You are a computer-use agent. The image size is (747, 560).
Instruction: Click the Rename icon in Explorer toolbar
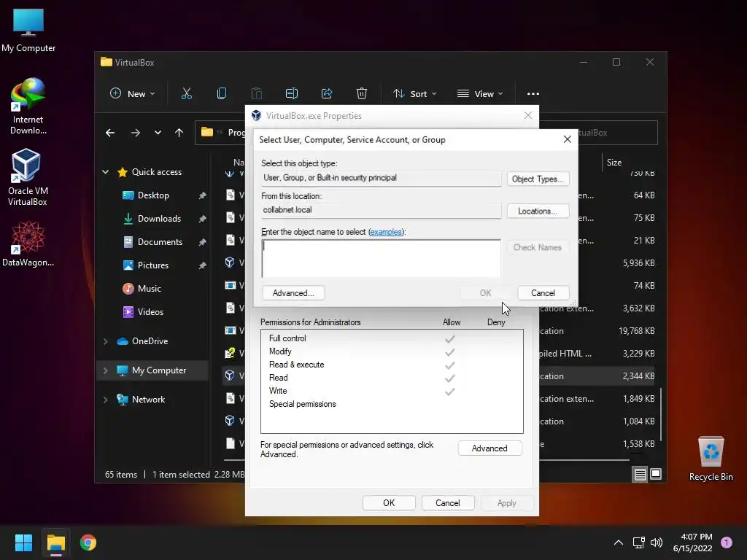292,94
